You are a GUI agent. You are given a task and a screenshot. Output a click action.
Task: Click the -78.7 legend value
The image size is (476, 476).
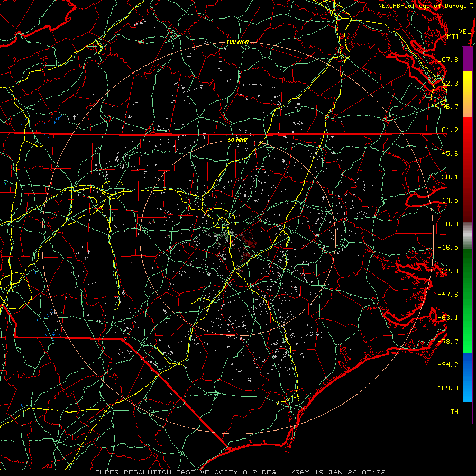click(x=448, y=342)
